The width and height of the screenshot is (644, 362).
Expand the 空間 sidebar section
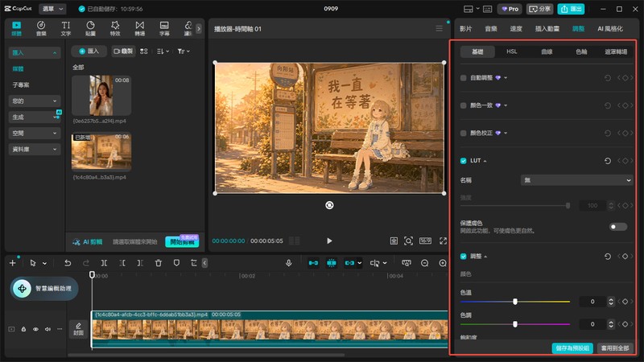pos(35,134)
